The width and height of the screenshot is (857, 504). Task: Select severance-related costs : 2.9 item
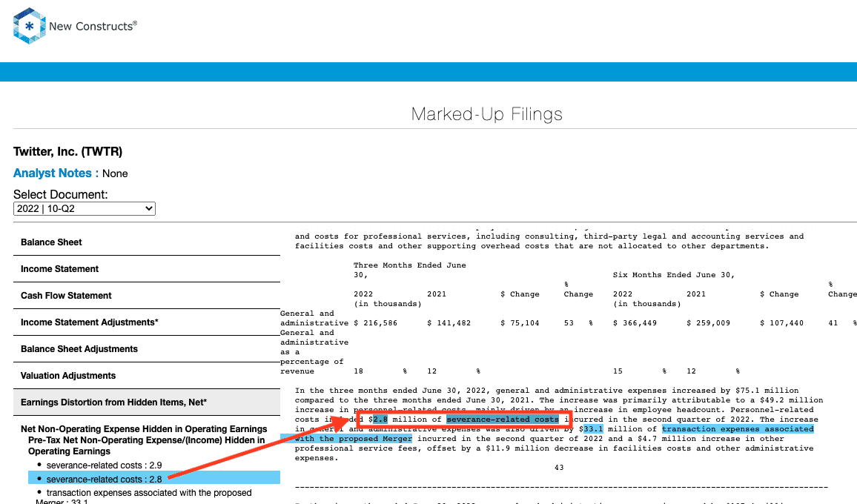coord(104,465)
